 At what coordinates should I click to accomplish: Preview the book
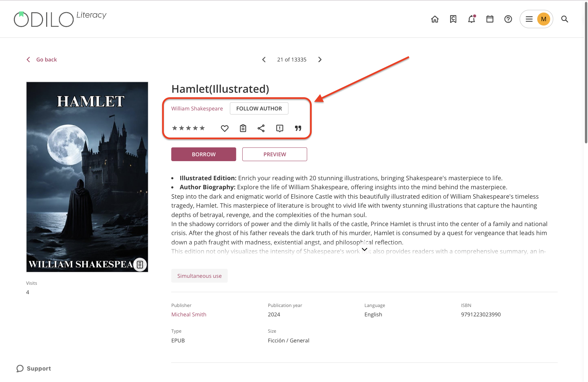click(x=275, y=154)
